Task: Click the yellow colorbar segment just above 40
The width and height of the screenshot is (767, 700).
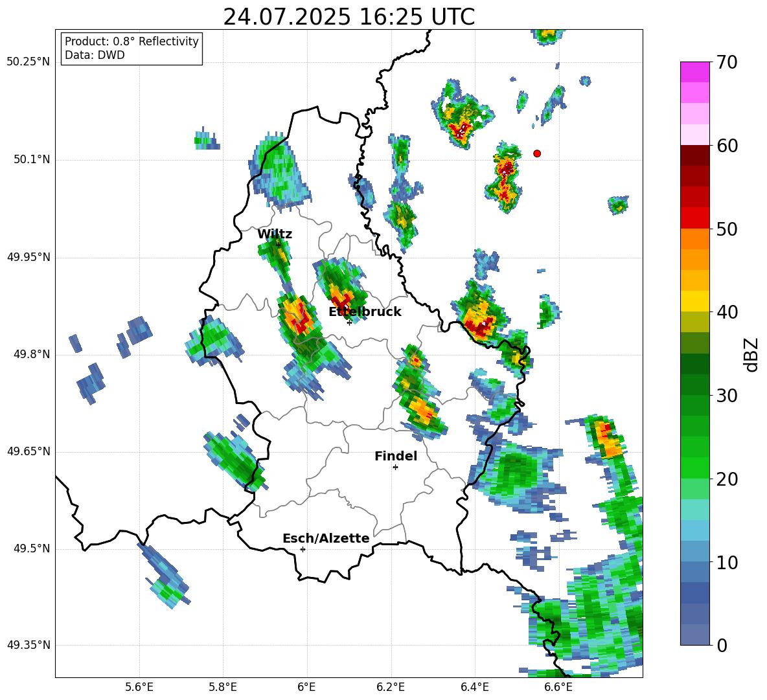Action: pos(694,301)
